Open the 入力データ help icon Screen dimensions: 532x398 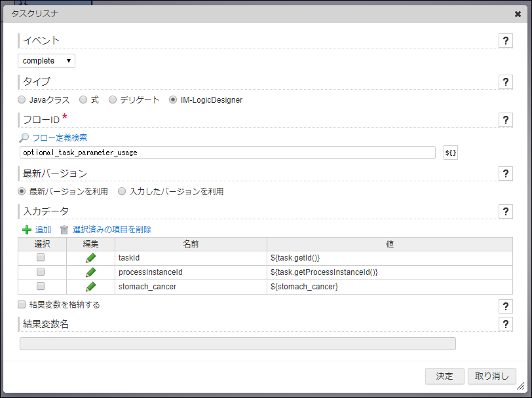click(x=505, y=211)
